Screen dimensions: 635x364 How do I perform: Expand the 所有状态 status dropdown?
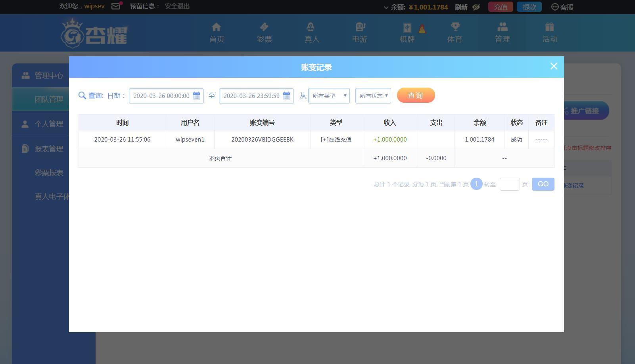click(373, 96)
